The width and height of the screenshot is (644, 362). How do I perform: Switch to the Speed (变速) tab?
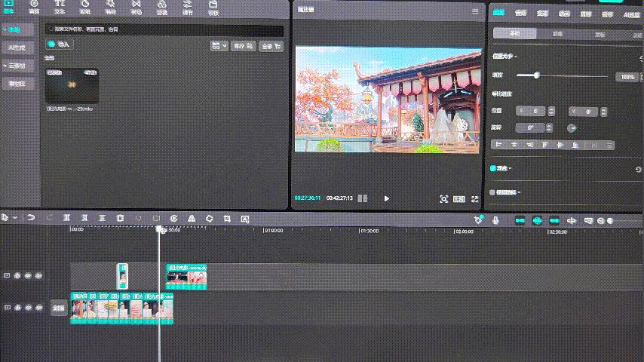[542, 14]
